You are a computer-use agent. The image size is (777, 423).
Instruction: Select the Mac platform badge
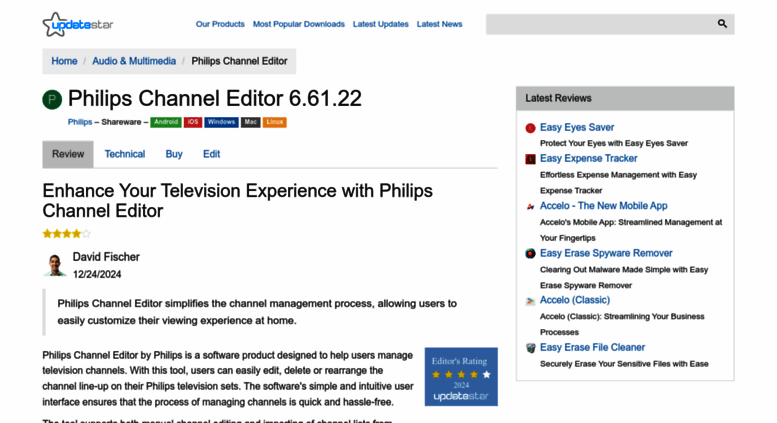[x=251, y=122]
